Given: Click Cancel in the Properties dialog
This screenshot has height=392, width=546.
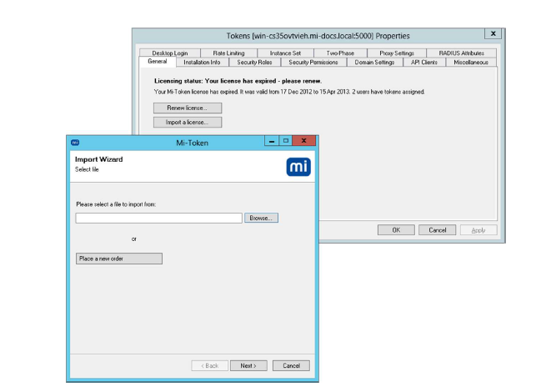Looking at the screenshot, I should point(438,230).
